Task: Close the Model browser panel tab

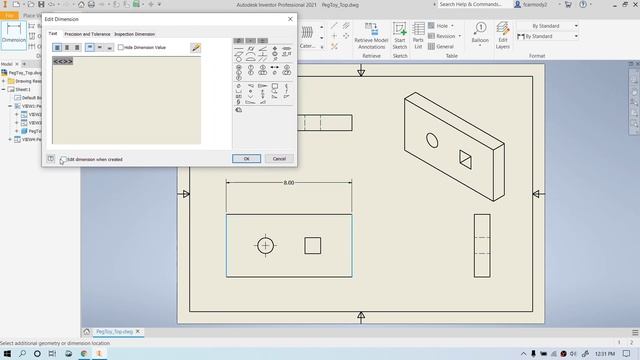Action: pos(17,64)
